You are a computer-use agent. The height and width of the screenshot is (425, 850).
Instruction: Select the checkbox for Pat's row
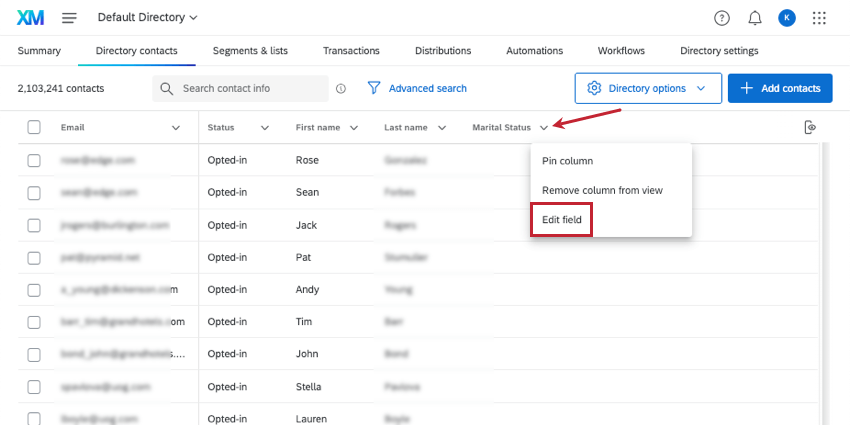tap(34, 257)
